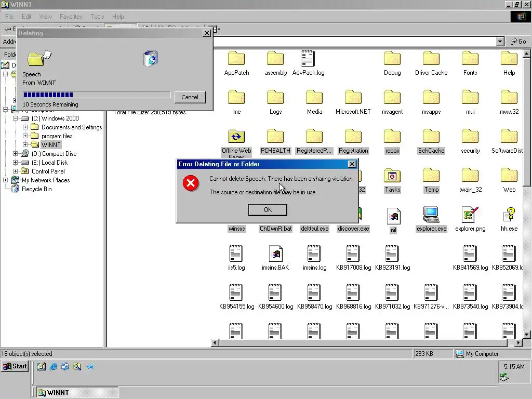The image size is (532, 399).
Task: Click the ChOwnR.bat file label
Action: pyautogui.click(x=275, y=229)
